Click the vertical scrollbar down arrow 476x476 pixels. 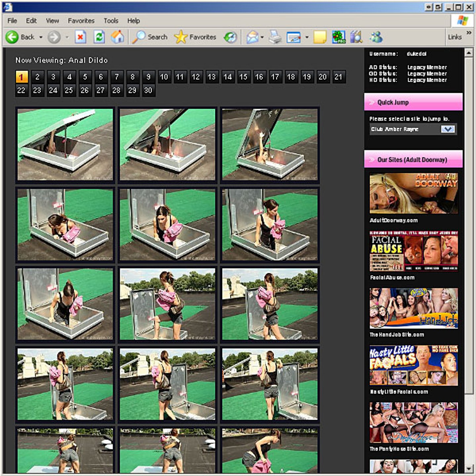pyautogui.click(x=468, y=469)
